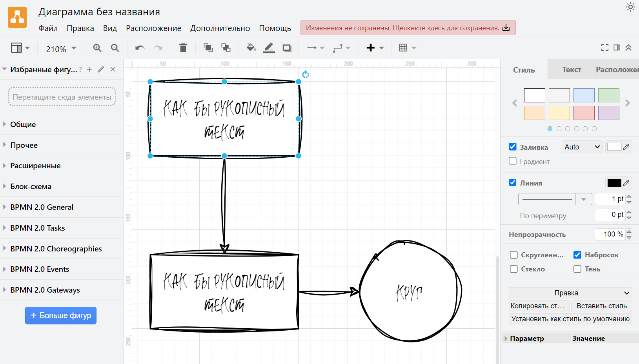Open the Расположение menu
Screen dimensions: 639x364
(153, 28)
